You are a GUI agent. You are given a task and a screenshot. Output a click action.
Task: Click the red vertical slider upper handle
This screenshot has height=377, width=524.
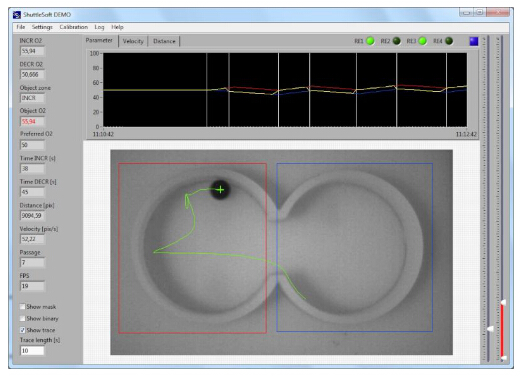[503, 303]
